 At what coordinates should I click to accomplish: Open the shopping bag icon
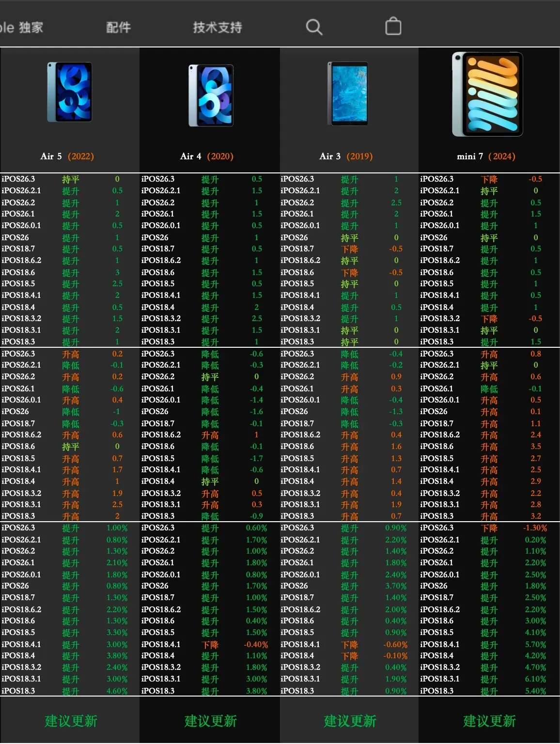tap(393, 26)
